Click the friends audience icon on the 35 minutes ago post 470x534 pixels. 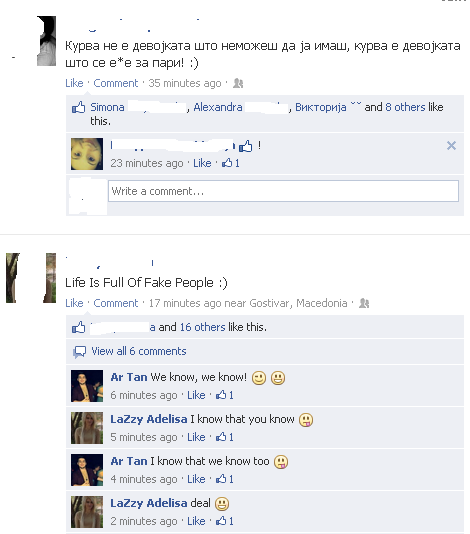point(238,83)
